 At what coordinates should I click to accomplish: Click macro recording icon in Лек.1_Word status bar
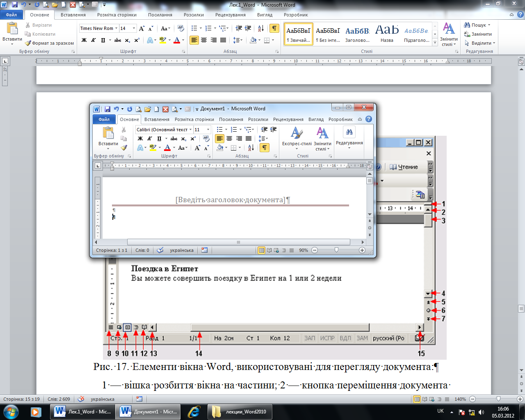click(x=139, y=399)
